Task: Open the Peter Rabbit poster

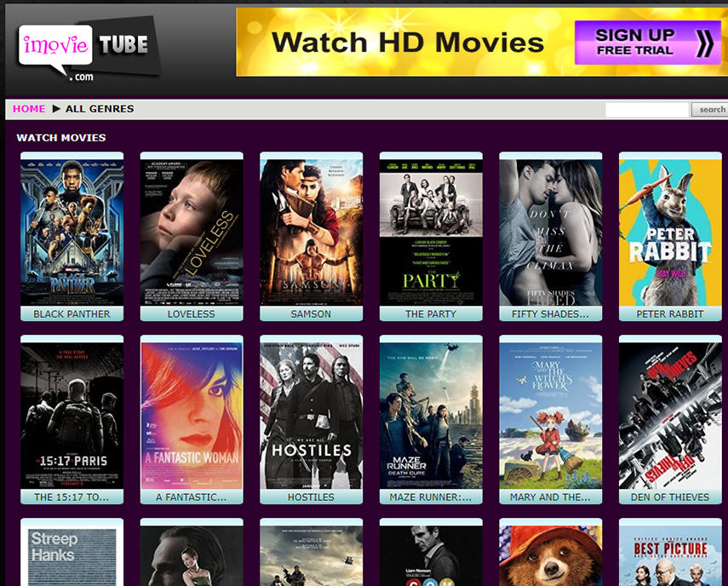Action: pyautogui.click(x=670, y=233)
